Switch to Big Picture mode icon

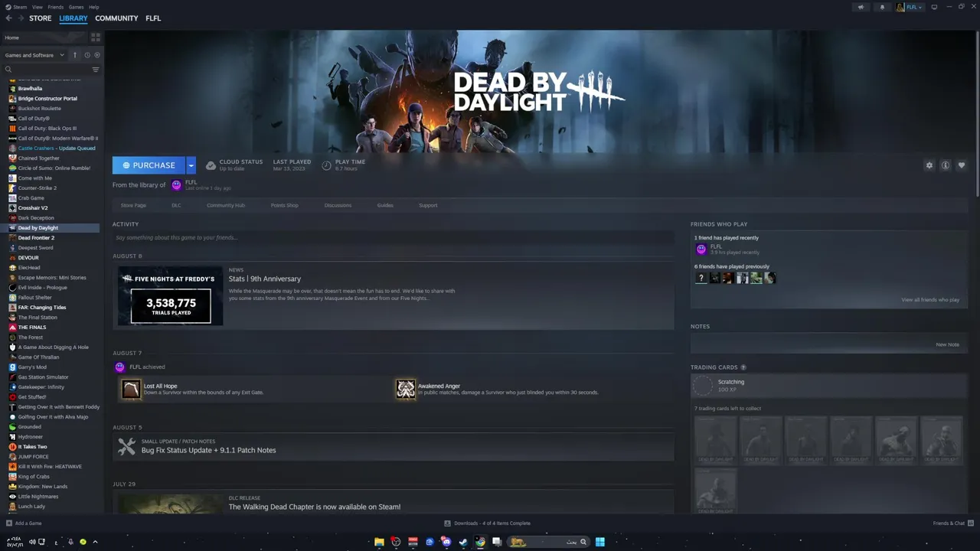(934, 7)
